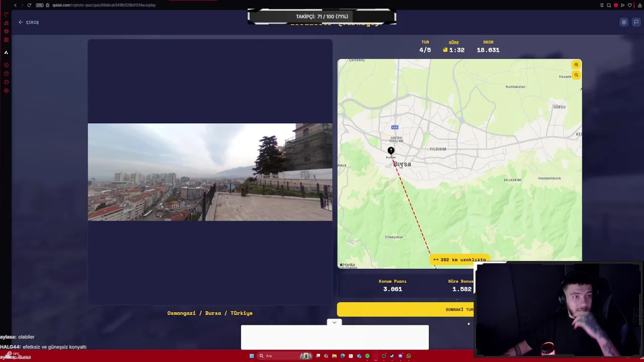The image size is (644, 362).
Task: Open Outlook from the taskbar
Action: [x=359, y=356]
